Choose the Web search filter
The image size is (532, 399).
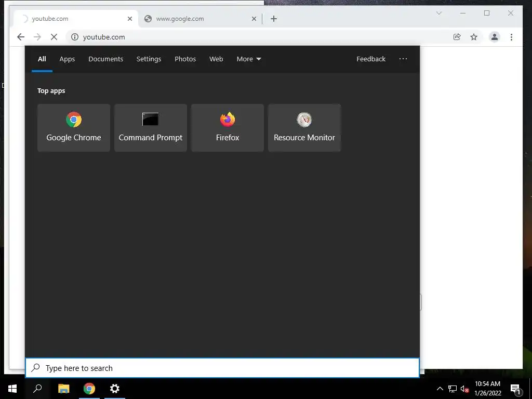pos(216,59)
